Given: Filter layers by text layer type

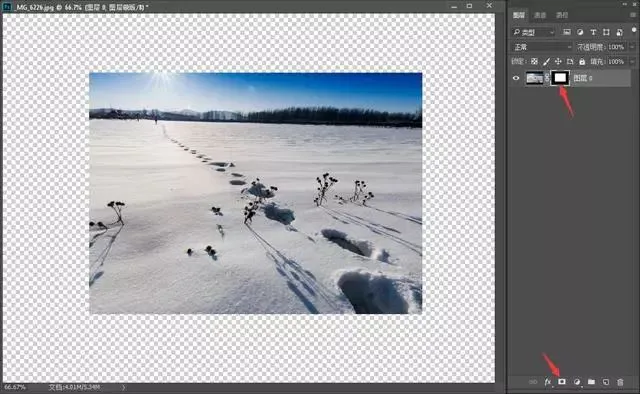Looking at the screenshot, I should point(593,32).
